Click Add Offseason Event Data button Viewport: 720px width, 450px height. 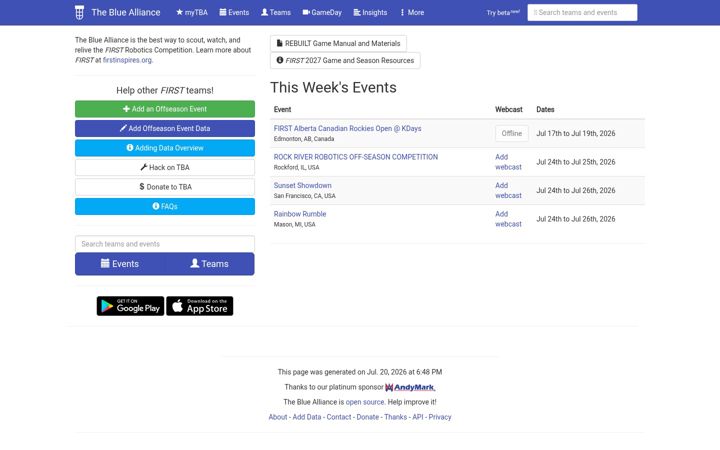(165, 129)
